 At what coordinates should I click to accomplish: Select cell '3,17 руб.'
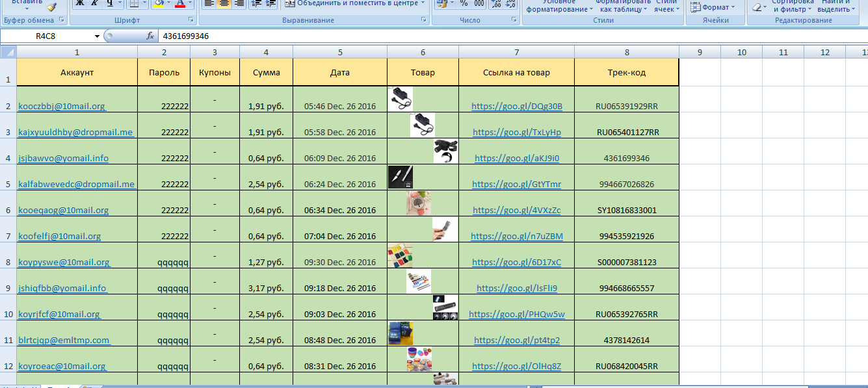pyautogui.click(x=267, y=281)
